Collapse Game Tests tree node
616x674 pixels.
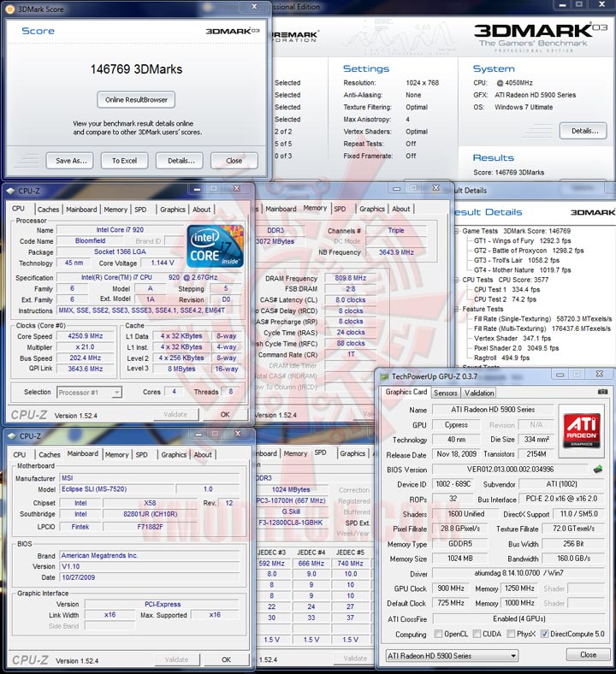(x=457, y=231)
